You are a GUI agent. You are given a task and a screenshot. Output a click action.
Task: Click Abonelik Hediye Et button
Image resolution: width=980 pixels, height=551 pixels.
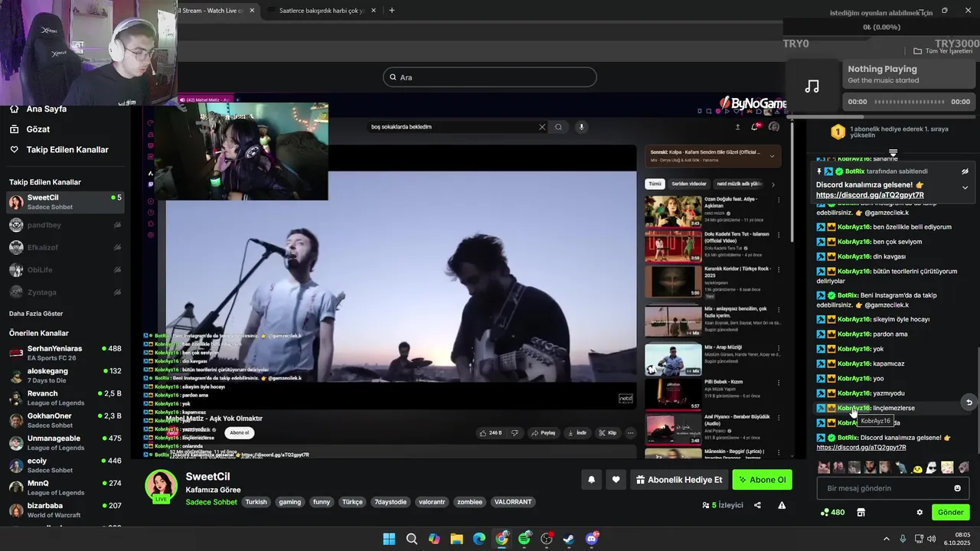(x=679, y=480)
